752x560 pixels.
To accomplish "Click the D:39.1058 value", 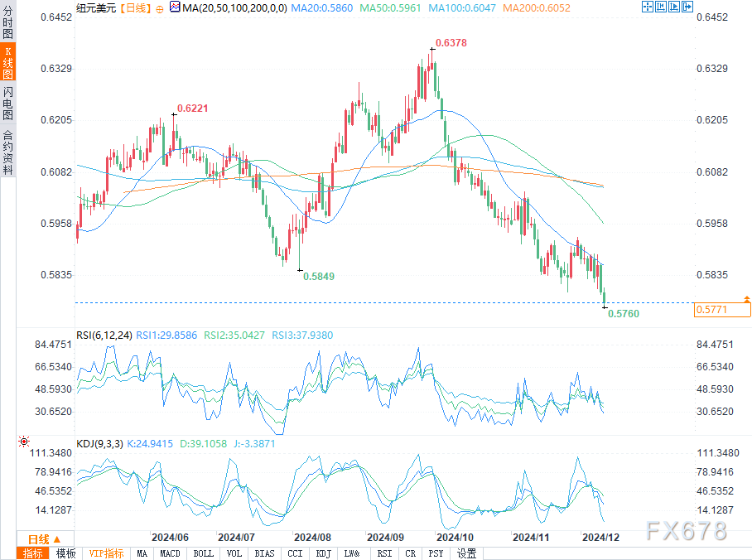I will 204,443.
